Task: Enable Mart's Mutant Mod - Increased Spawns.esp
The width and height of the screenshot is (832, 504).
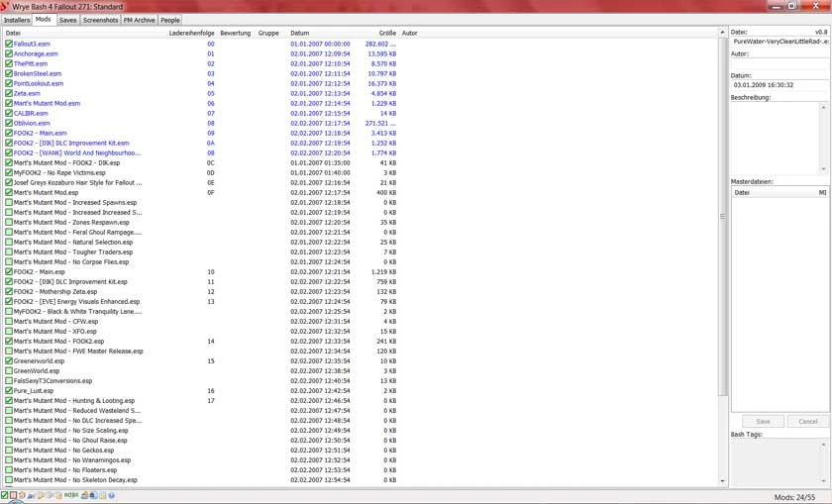Action: click(9, 202)
